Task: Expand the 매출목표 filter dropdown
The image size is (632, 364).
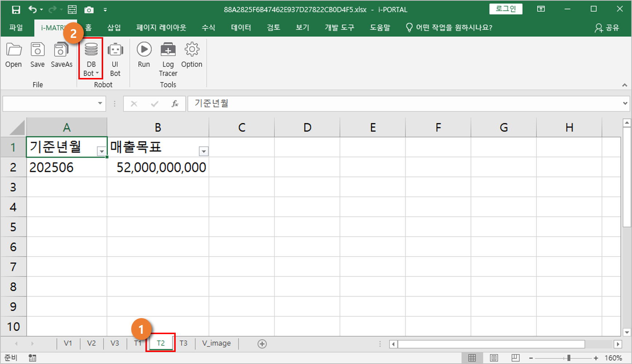Action: coord(203,151)
